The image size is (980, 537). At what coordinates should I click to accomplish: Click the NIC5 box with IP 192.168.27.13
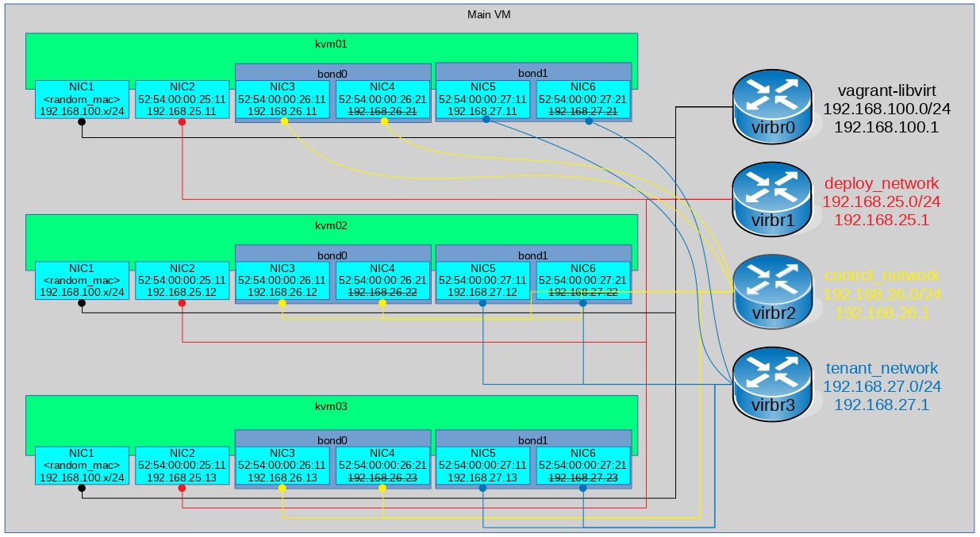[482, 465]
